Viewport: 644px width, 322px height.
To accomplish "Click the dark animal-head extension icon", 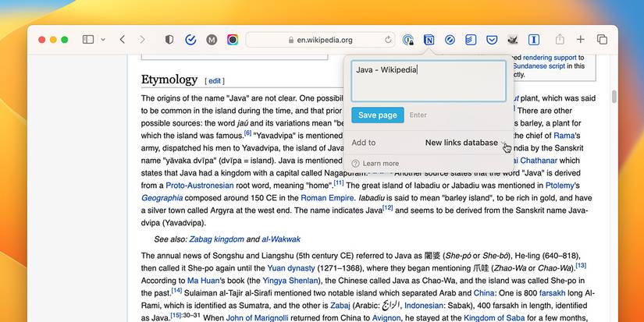I will [513, 40].
